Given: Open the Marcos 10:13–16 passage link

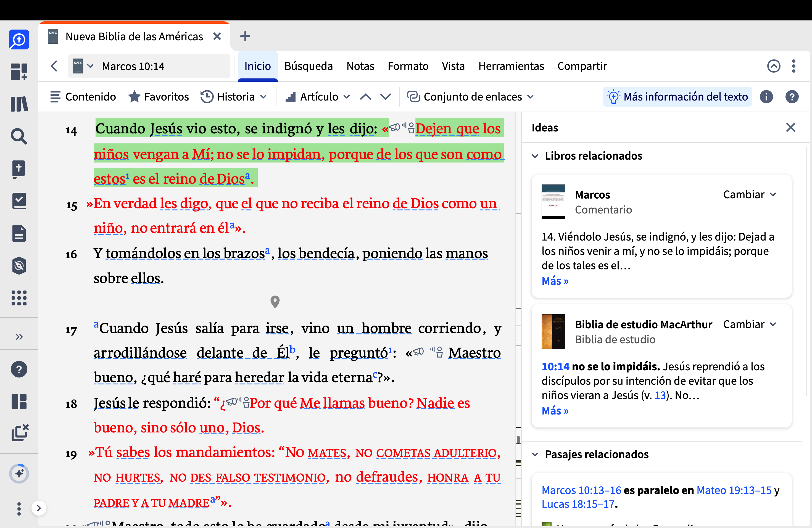Looking at the screenshot, I should (x=581, y=490).
